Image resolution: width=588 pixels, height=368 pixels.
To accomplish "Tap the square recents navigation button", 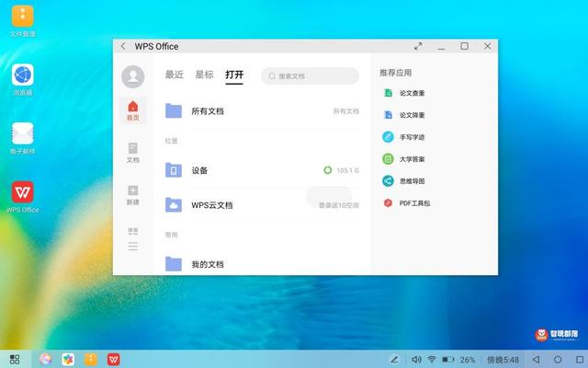I will (580, 360).
